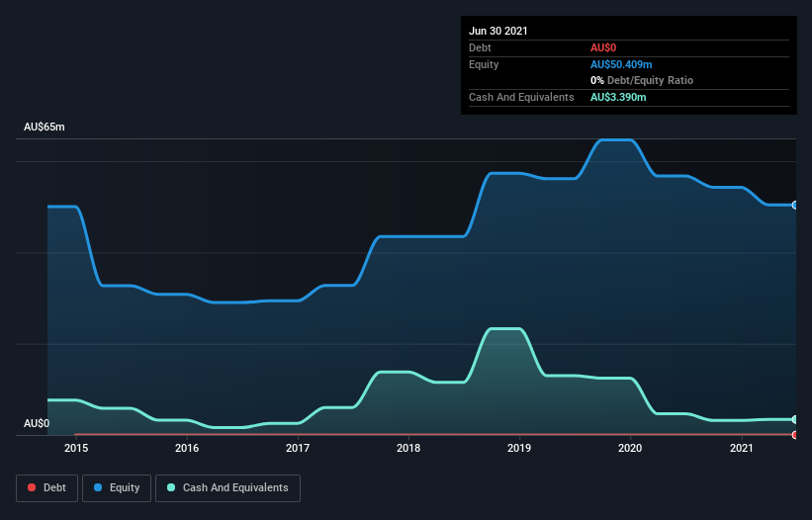Click the blue Equity endpoint marker
The width and height of the screenshot is (812, 520).
pos(795,206)
